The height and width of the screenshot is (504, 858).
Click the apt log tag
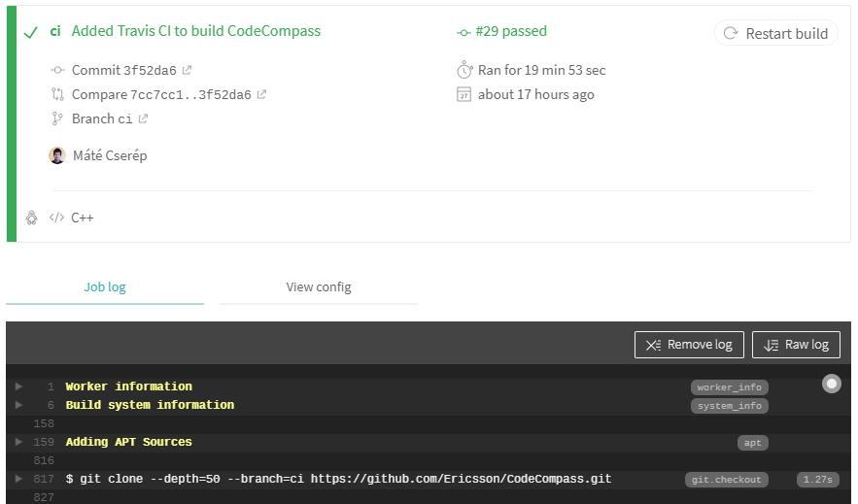point(752,443)
